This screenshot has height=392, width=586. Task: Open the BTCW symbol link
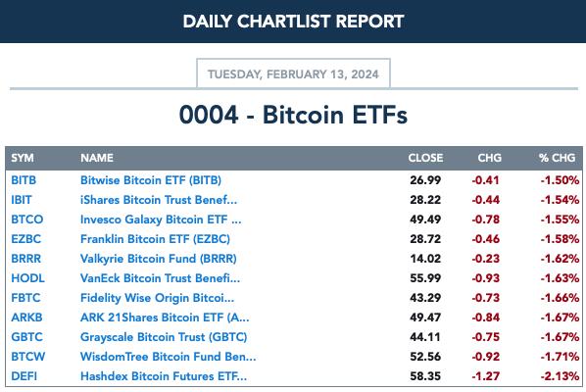28,357
